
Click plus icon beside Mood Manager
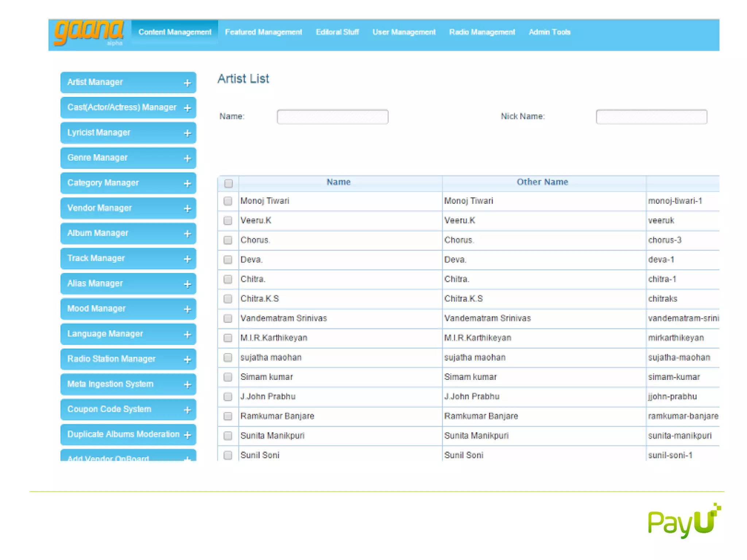(x=187, y=310)
